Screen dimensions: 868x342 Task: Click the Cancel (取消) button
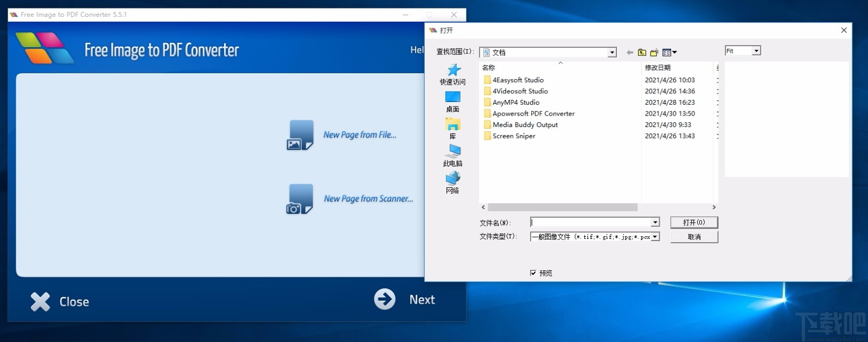click(694, 237)
